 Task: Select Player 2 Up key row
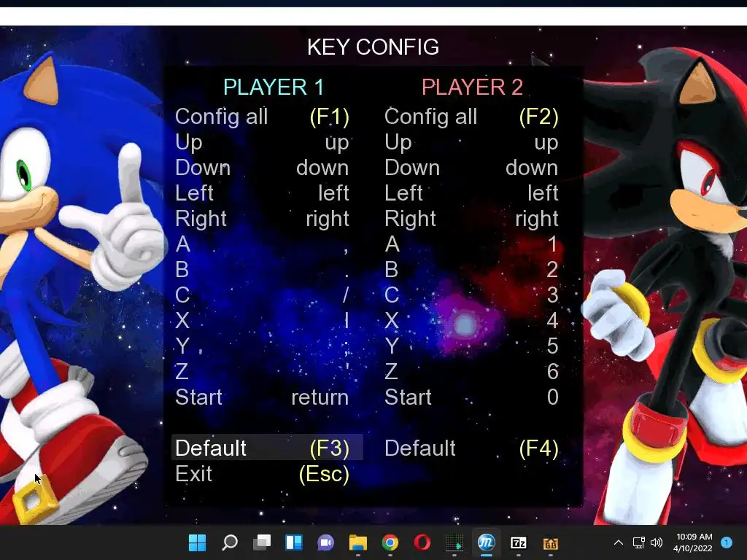(x=471, y=142)
